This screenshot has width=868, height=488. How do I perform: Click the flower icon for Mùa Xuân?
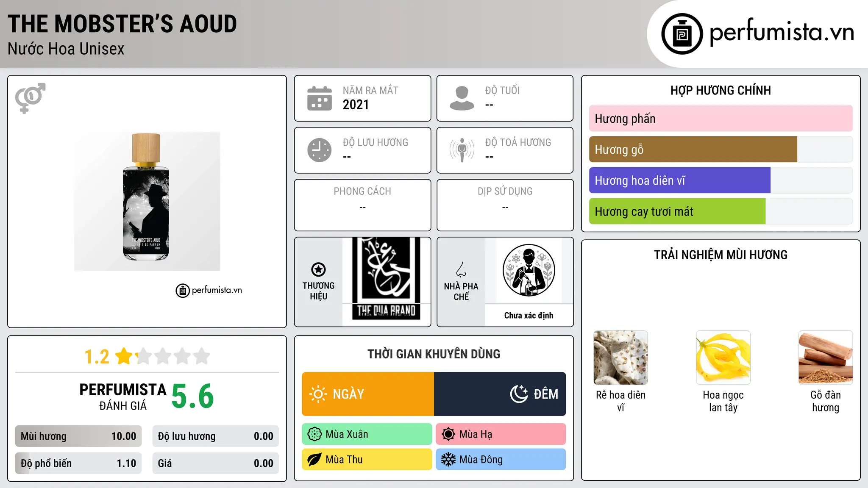[x=314, y=434]
